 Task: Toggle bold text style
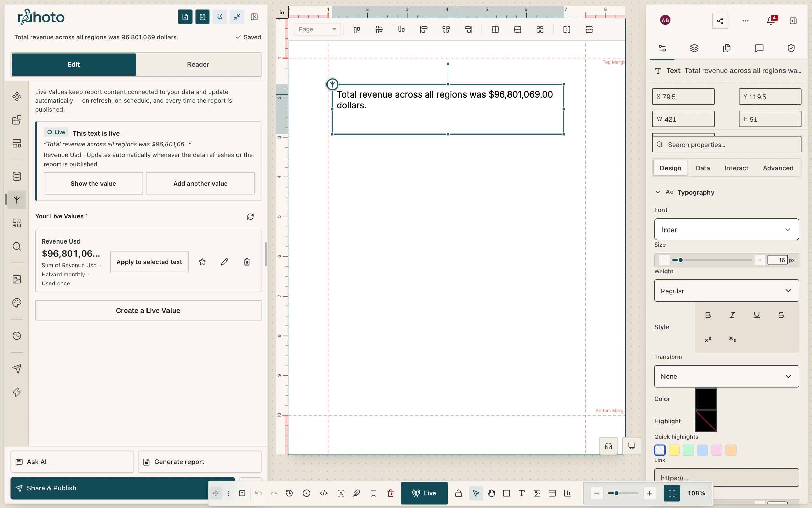click(x=708, y=315)
